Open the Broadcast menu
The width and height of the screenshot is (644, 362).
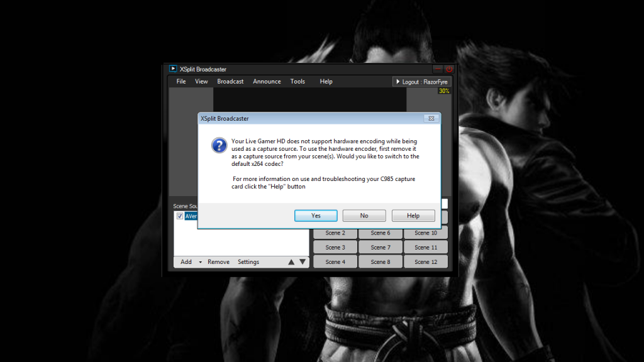(x=230, y=82)
